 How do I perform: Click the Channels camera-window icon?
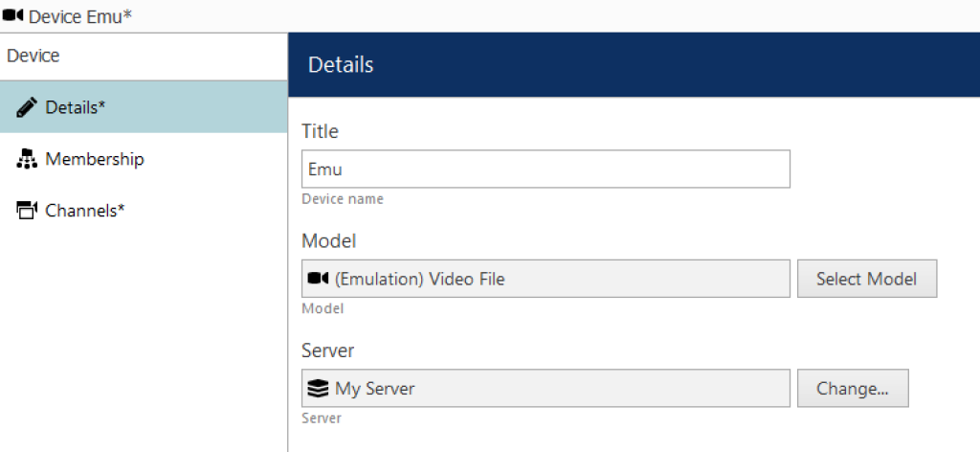[x=26, y=211]
